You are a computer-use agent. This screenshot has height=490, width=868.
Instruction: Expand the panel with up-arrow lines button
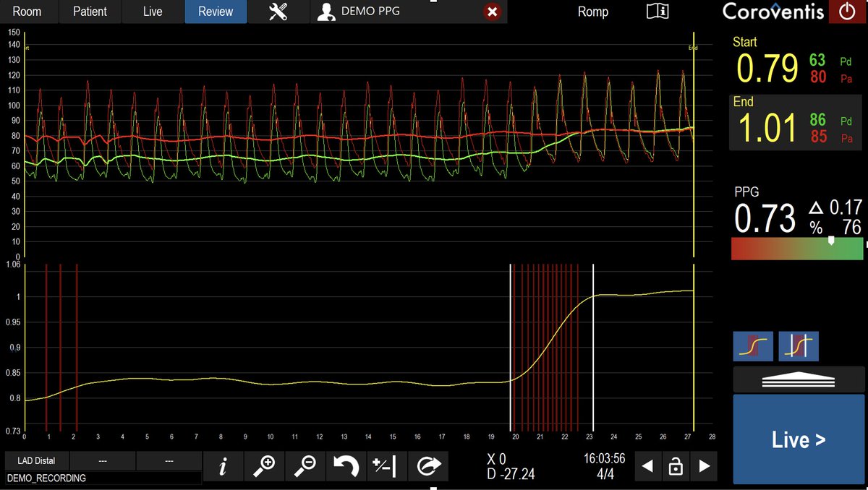(x=799, y=379)
